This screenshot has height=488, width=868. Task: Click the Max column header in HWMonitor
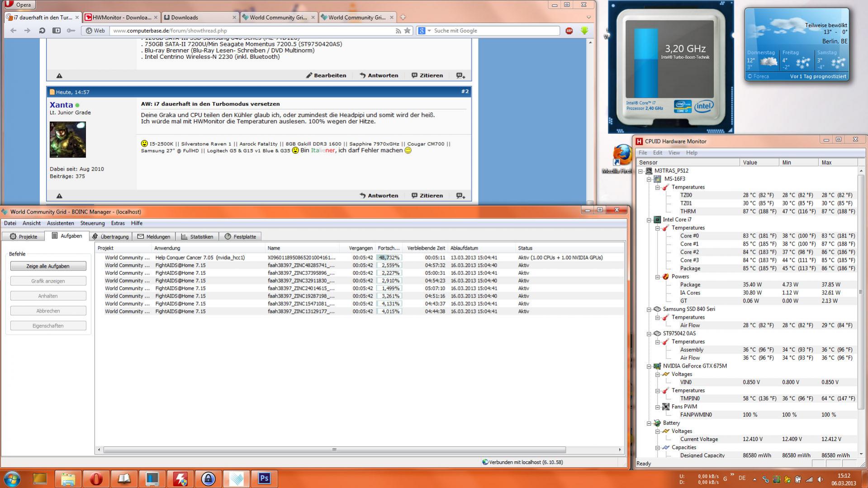[838, 162]
